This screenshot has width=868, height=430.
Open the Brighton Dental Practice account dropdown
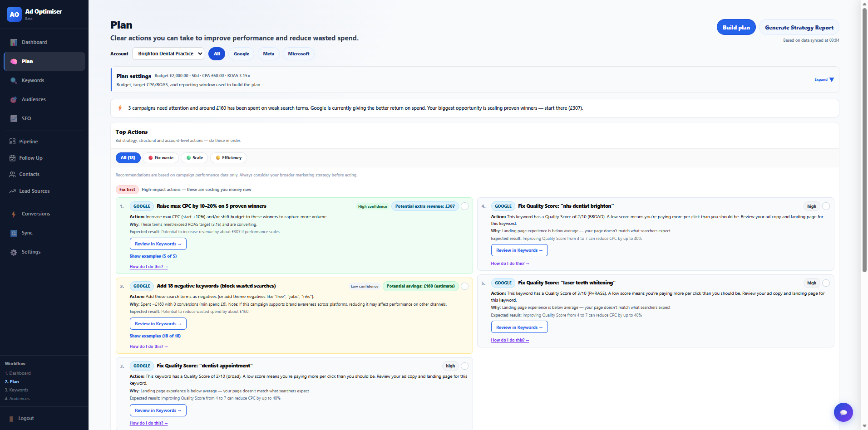tap(168, 54)
